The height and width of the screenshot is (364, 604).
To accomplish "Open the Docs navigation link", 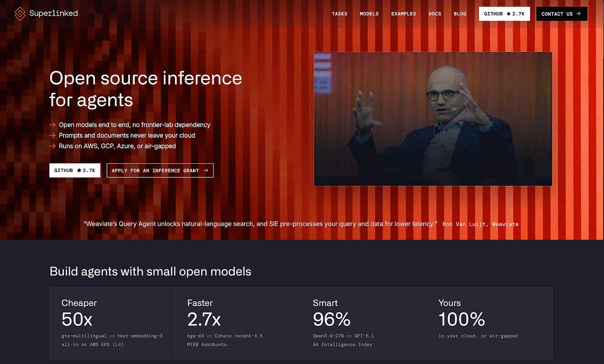I will coord(435,14).
